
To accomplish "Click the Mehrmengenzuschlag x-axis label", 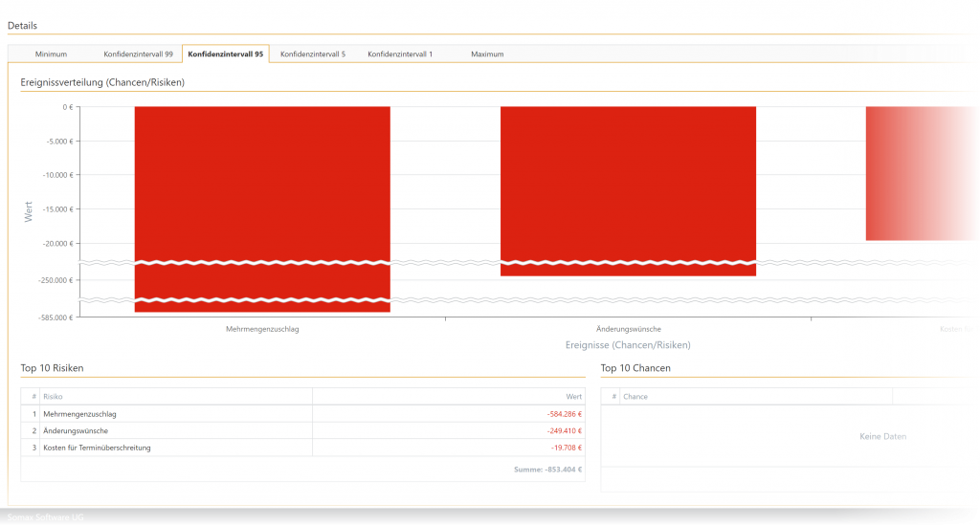I will (262, 329).
